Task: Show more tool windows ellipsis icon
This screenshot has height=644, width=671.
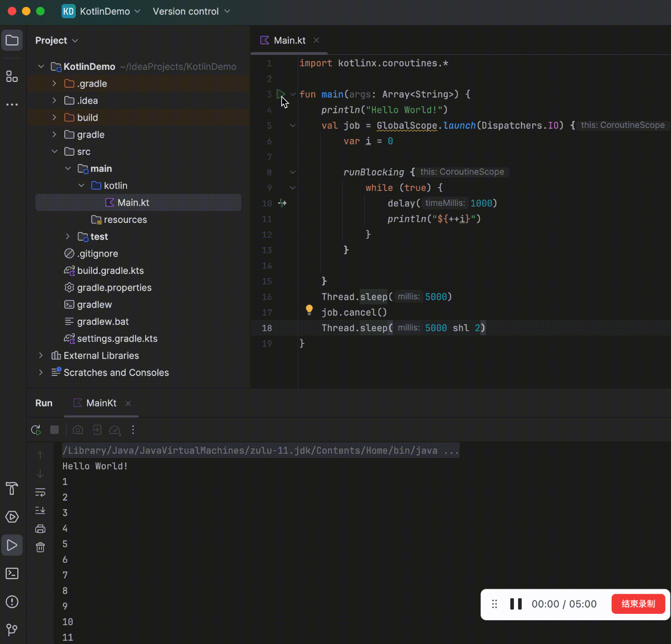Action: [12, 105]
